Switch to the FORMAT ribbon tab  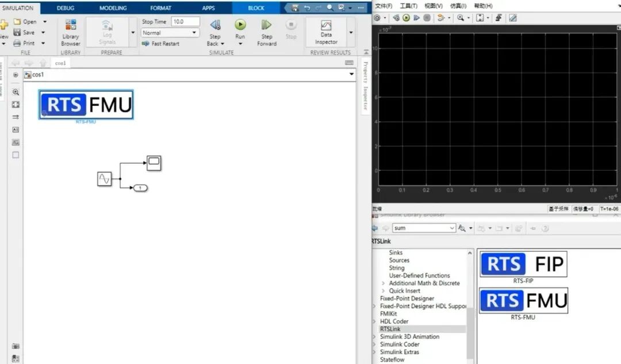click(x=160, y=8)
